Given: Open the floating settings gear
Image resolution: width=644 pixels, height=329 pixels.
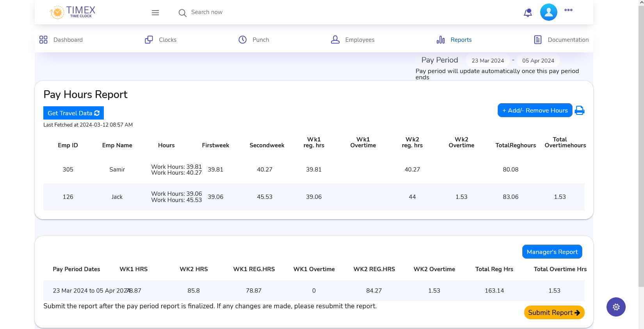Looking at the screenshot, I should point(616,307).
